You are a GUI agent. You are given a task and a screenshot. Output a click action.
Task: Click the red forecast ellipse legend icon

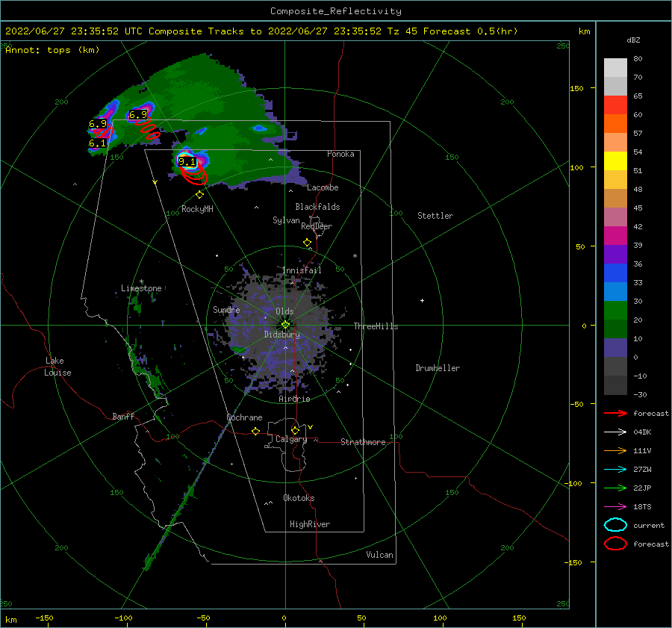click(x=615, y=544)
